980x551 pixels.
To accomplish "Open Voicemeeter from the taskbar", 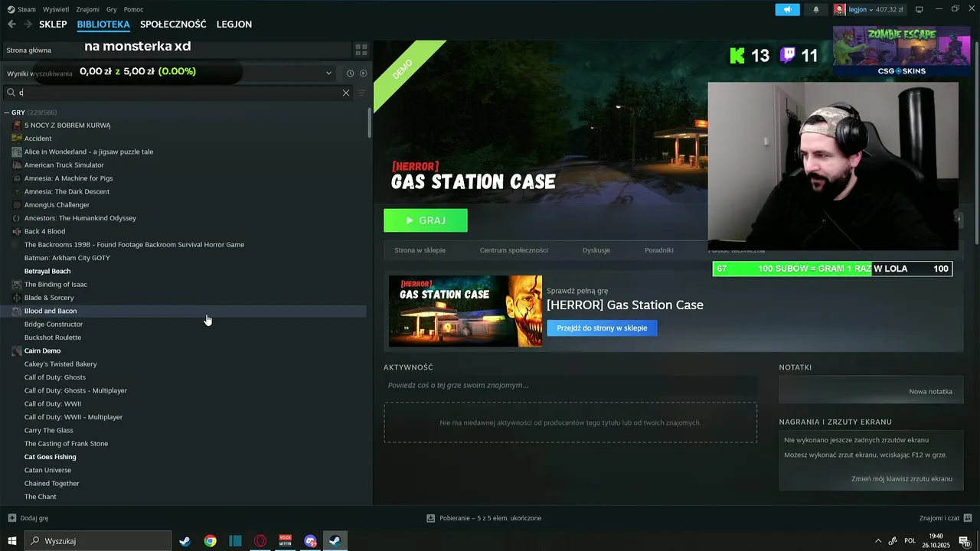I will pos(286,541).
